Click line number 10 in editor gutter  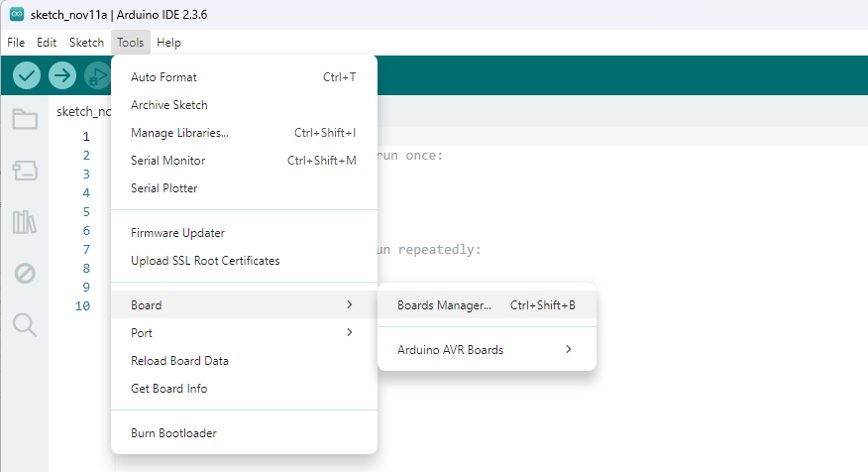(x=83, y=306)
